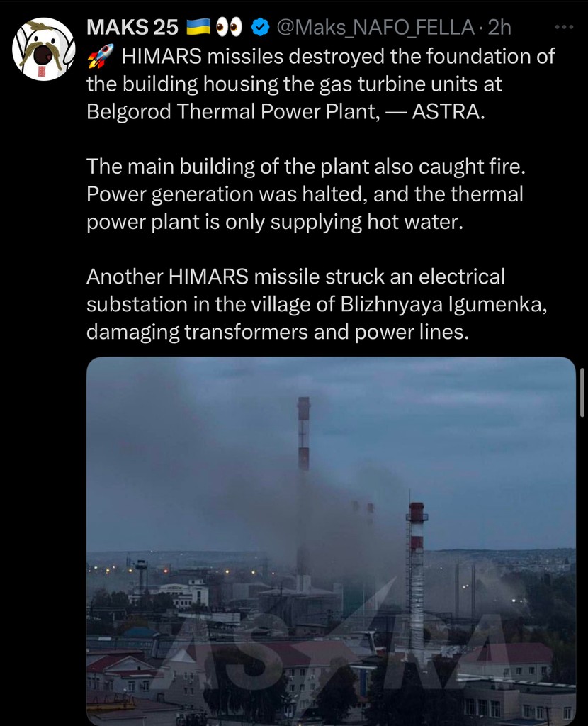
Task: Click the rocket emoji starting the tweet
Action: (x=101, y=57)
